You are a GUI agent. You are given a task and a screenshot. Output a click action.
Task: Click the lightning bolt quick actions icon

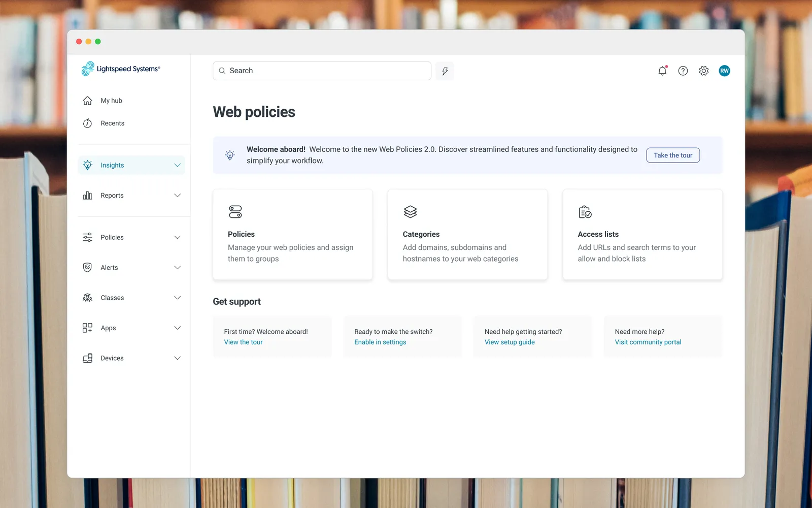(445, 71)
